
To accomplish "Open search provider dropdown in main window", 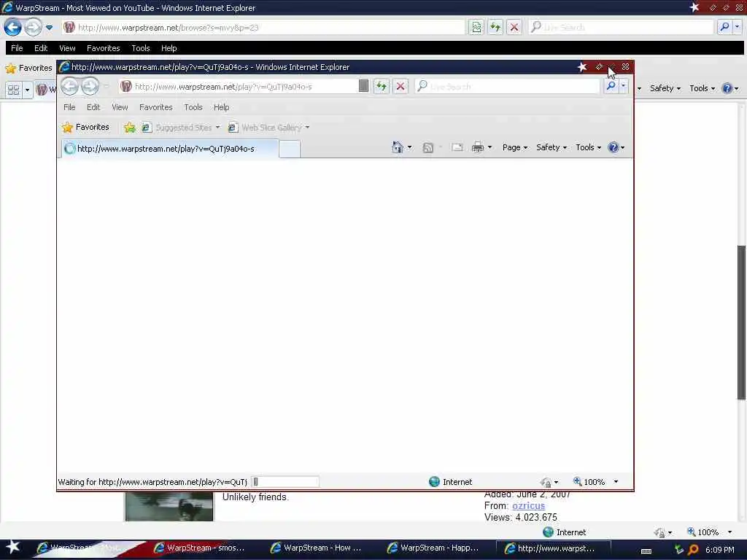I will [x=737, y=28].
